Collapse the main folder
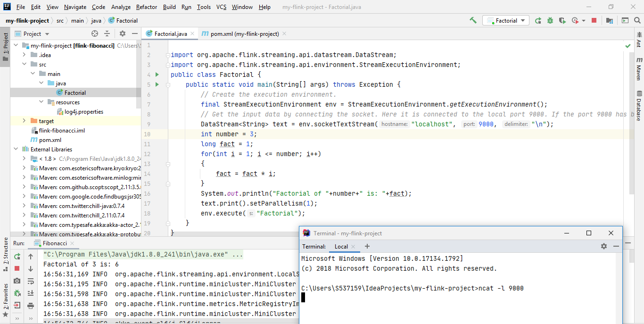Screen dimensions: 644x324 tap(33, 74)
